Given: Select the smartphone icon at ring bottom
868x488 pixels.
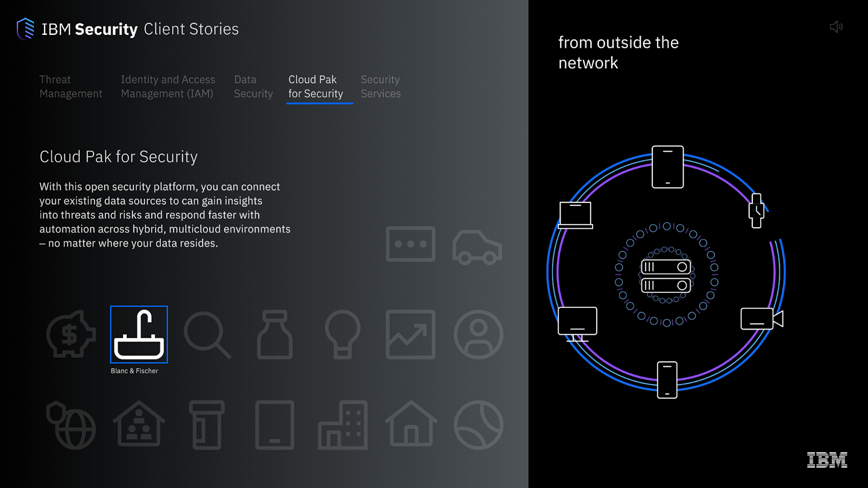Looking at the screenshot, I should tap(667, 380).
